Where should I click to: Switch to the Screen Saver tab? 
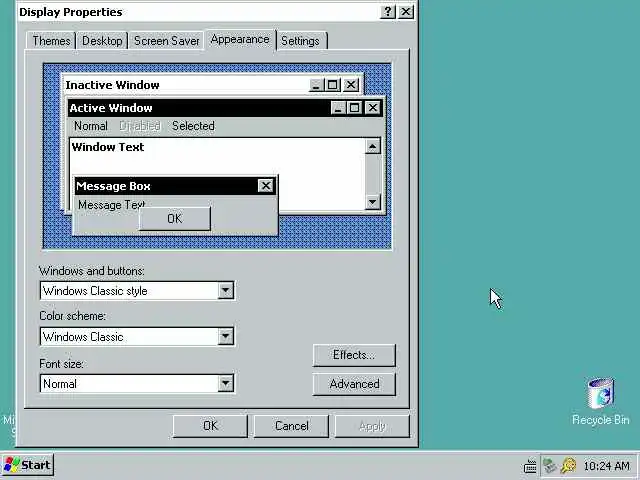pyautogui.click(x=166, y=41)
